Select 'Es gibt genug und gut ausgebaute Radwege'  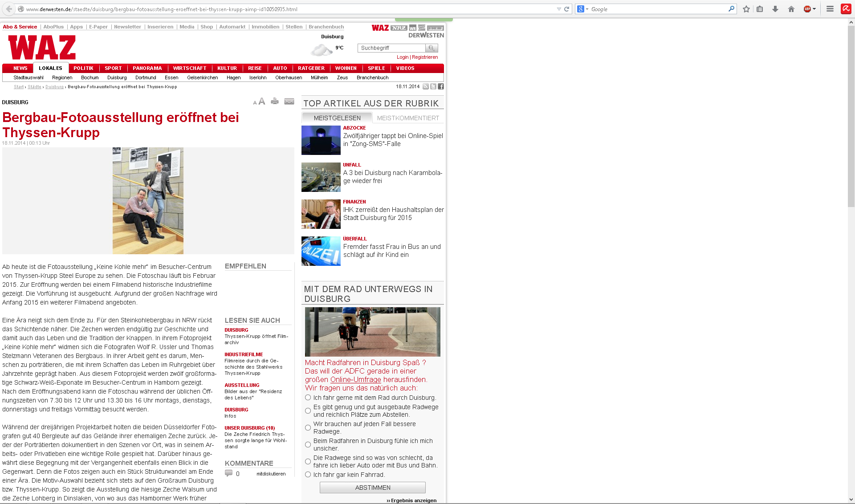(308, 411)
